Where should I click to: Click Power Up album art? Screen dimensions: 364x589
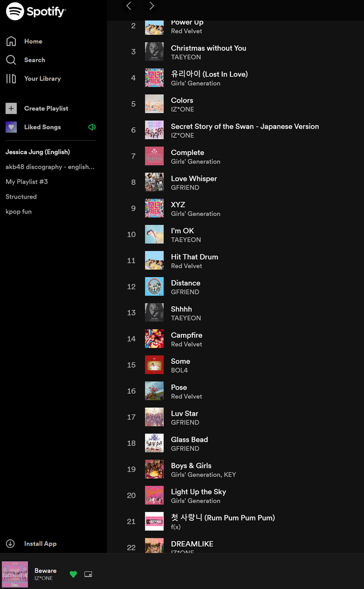coord(154,27)
